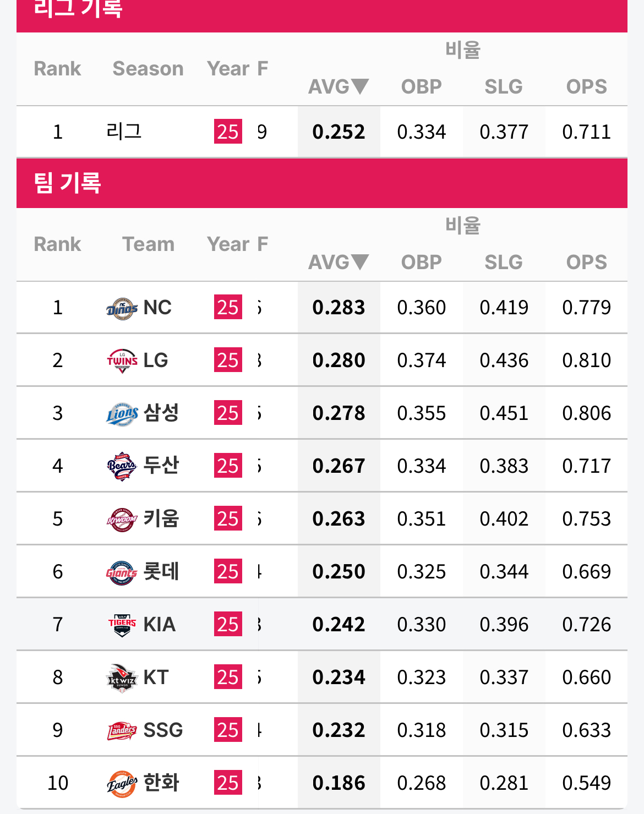This screenshot has width=644, height=814.
Task: Sort team table by OPS header
Action: 586,262
